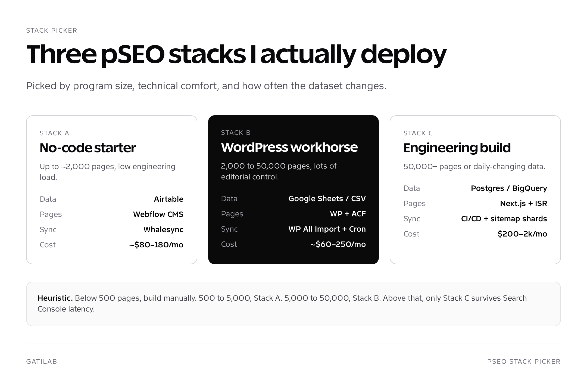The height and width of the screenshot is (392, 587).
Task: Click the 'Data' row label in Stack A
Action: coord(48,199)
